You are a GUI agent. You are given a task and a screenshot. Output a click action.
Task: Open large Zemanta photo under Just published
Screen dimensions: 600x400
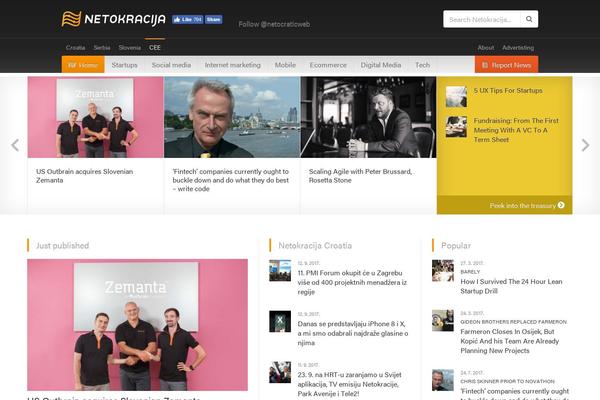tap(137, 325)
